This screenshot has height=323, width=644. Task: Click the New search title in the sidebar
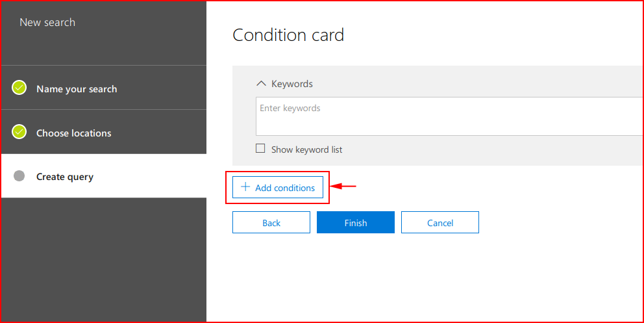[x=47, y=22]
